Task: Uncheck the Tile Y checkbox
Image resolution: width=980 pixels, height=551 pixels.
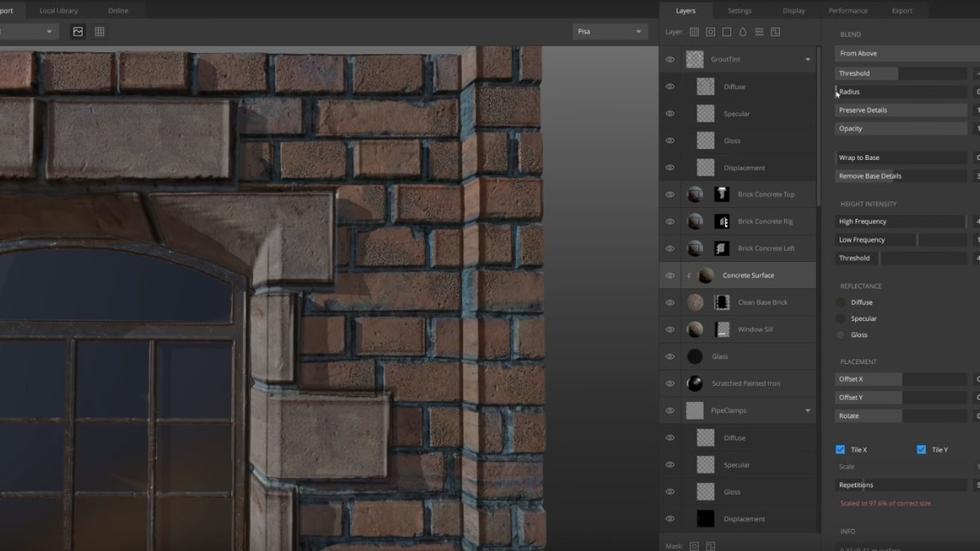Action: 921,450
